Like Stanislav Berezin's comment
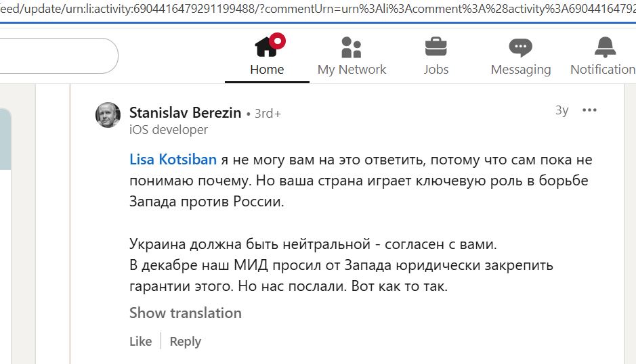 140,342
